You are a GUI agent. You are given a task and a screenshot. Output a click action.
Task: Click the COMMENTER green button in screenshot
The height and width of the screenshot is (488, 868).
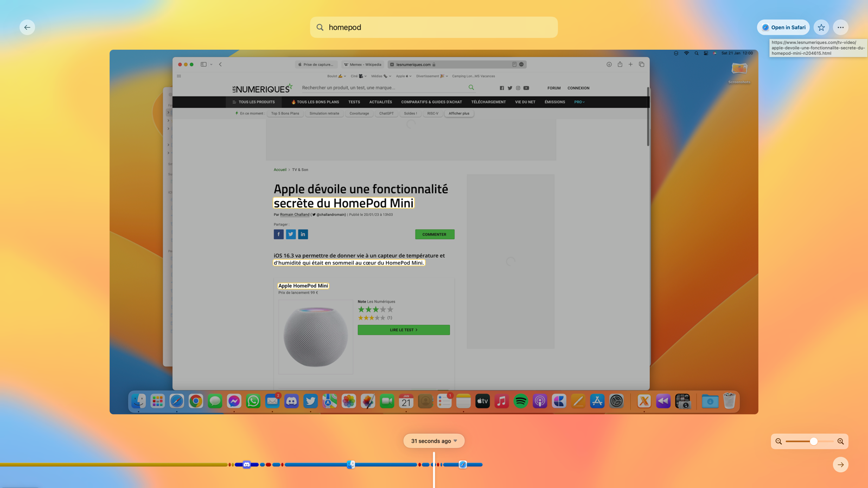[435, 234]
